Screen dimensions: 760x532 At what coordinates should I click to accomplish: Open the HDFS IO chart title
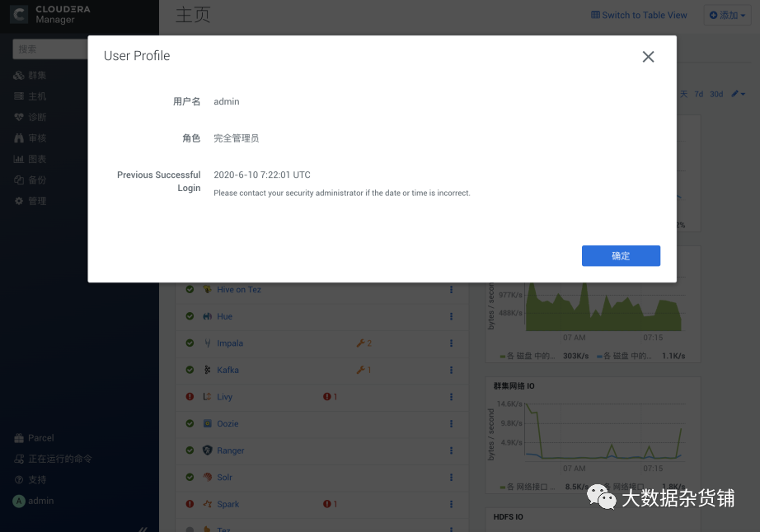tap(508, 517)
